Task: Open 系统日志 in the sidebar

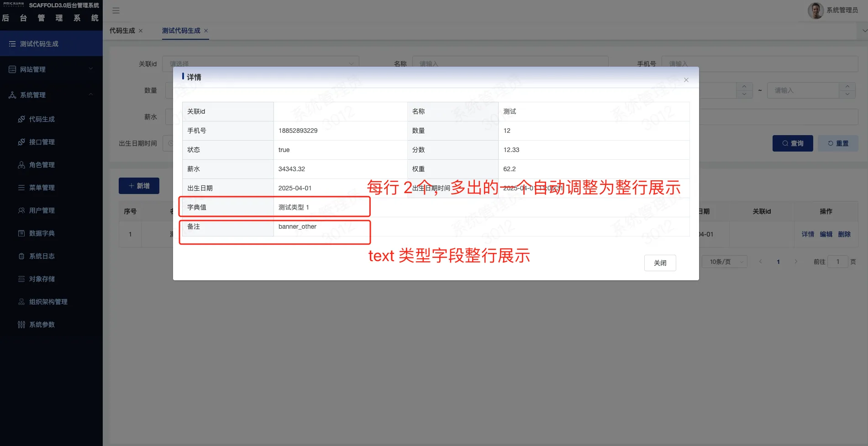Action: click(x=51, y=256)
